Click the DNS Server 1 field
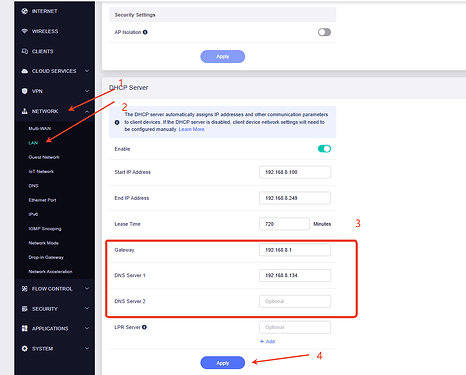The width and height of the screenshot is (466, 375). 295,275
